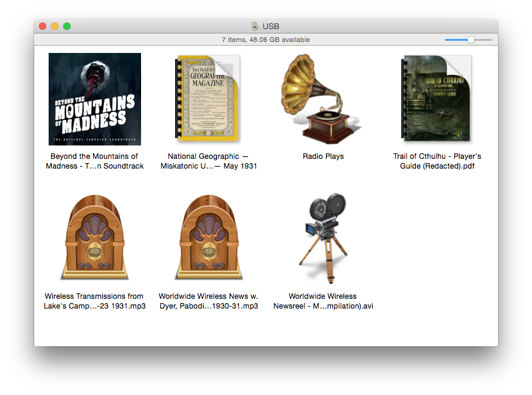Screen dimensions: 532x395
Task: Click the 'Worldwide Wireless Newsreel' avi label
Action: 323,301
